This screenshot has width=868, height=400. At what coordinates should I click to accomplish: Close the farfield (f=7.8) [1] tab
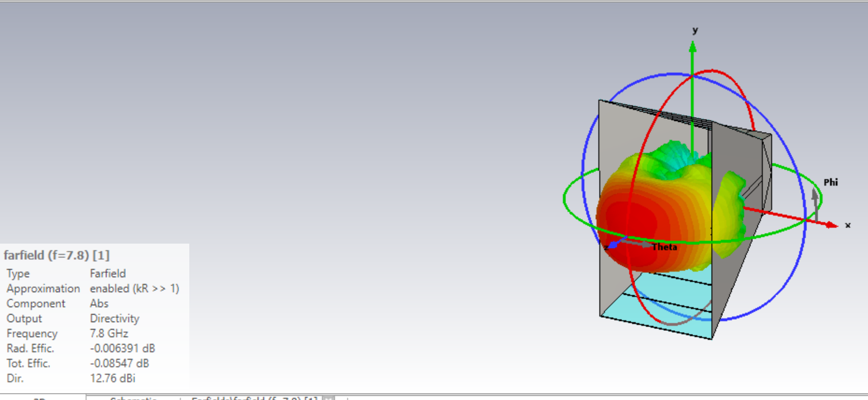coord(328,398)
